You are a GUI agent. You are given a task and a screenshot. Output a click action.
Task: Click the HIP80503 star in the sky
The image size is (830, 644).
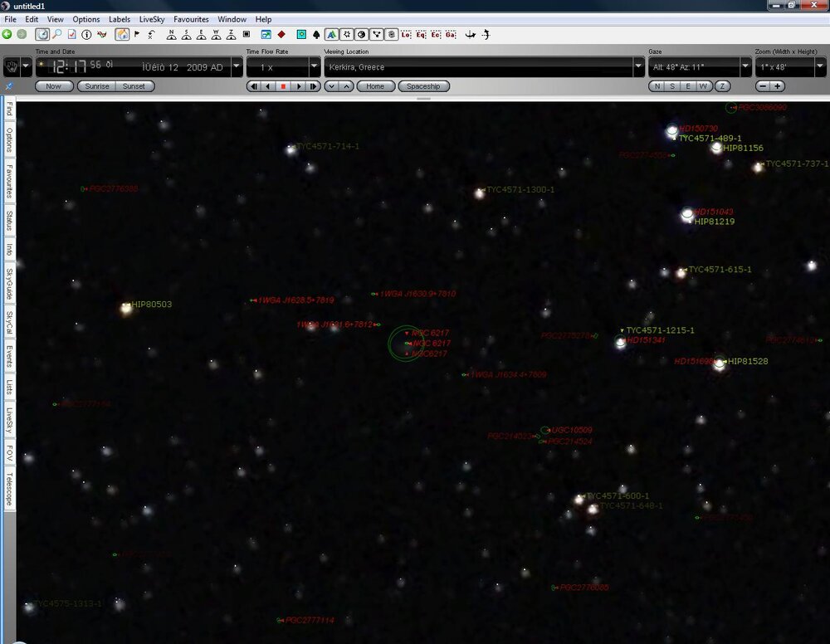126,308
